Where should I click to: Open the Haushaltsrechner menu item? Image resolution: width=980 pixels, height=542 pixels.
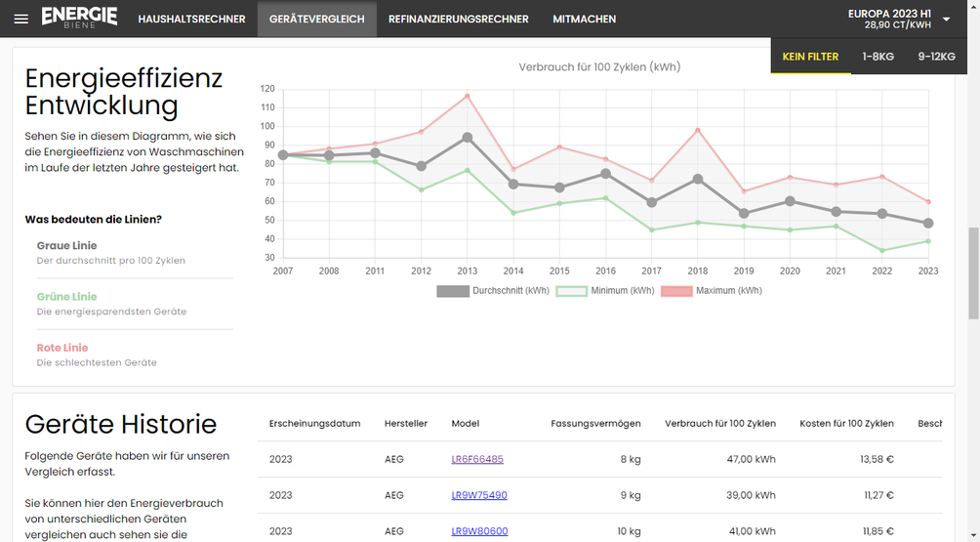[x=191, y=19]
